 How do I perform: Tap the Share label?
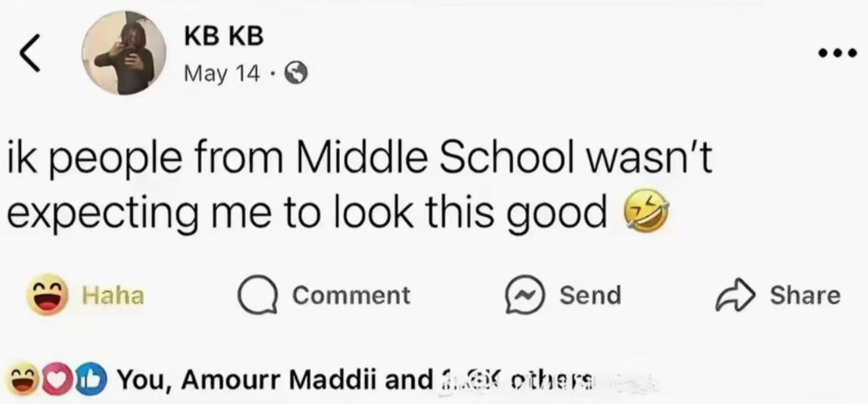tap(805, 295)
